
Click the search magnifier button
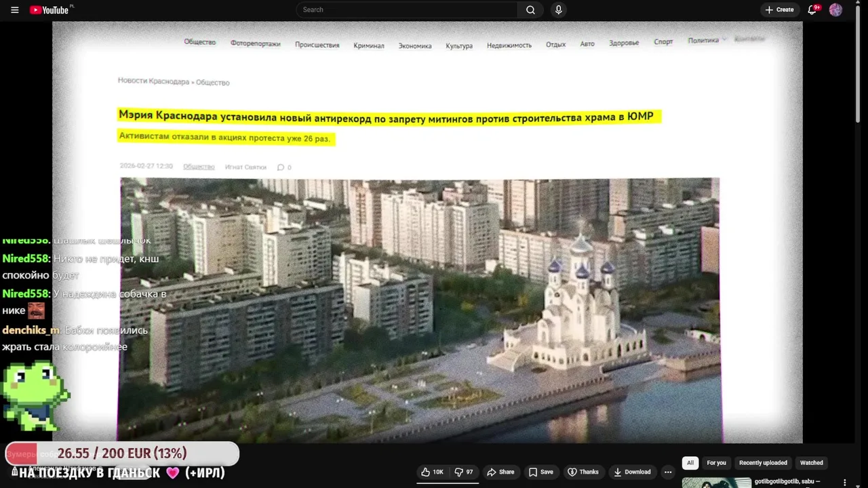coord(530,9)
